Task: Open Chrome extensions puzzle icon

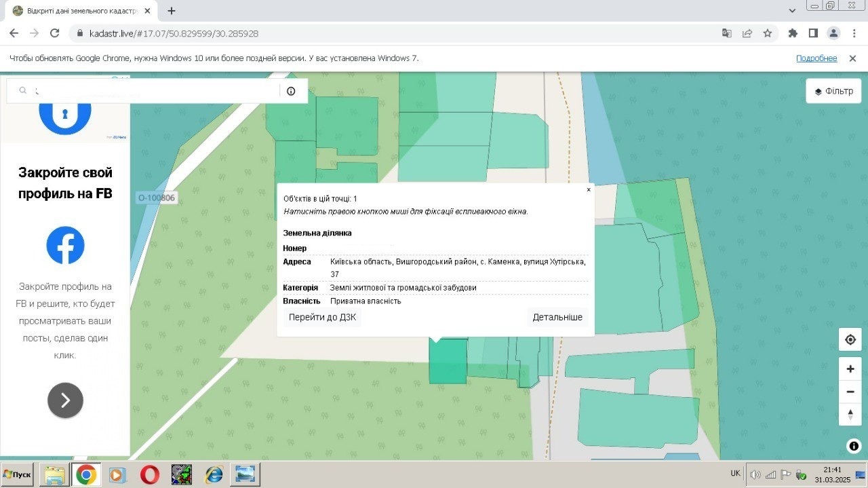Action: pos(793,33)
